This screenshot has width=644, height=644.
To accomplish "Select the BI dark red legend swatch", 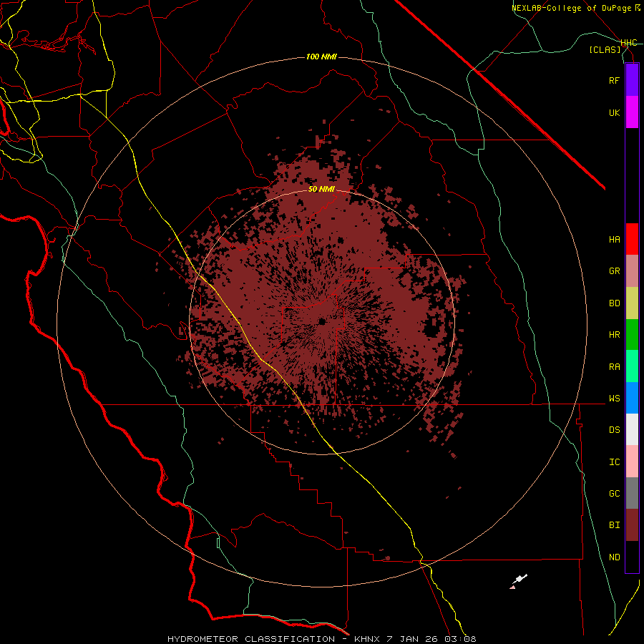I will [x=632, y=525].
